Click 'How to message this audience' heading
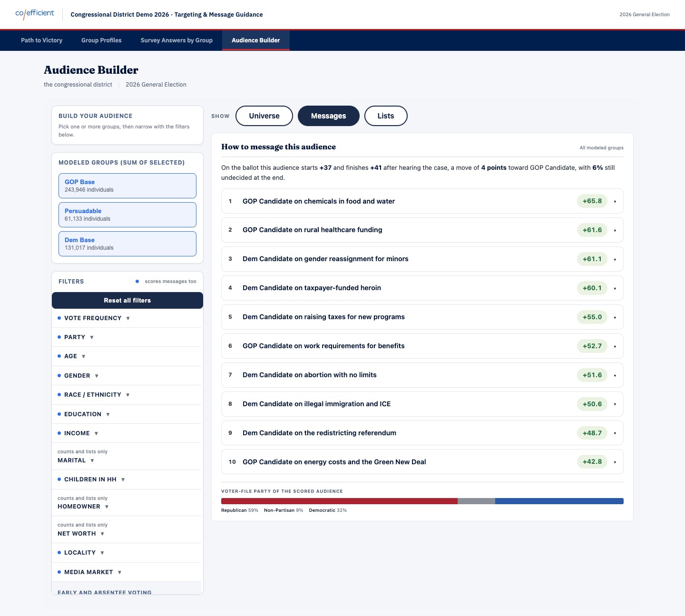 (279, 147)
